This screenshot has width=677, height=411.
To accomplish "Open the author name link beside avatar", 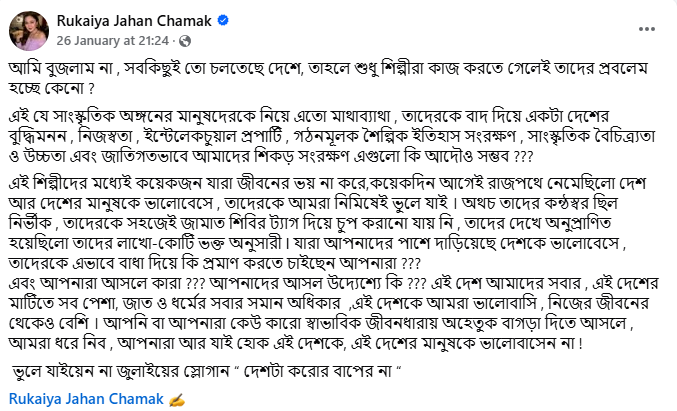I will [134, 20].
